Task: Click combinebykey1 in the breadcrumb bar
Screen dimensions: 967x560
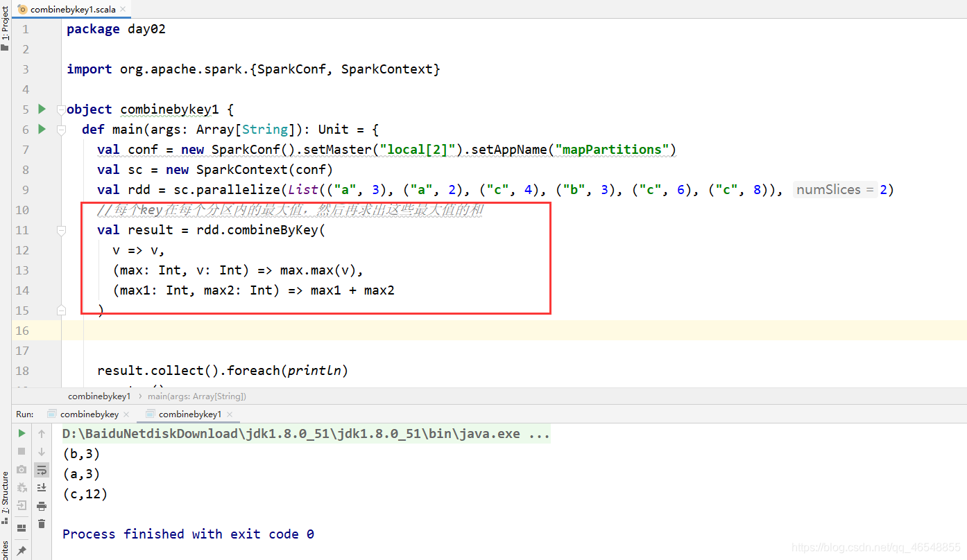Action: pos(99,396)
